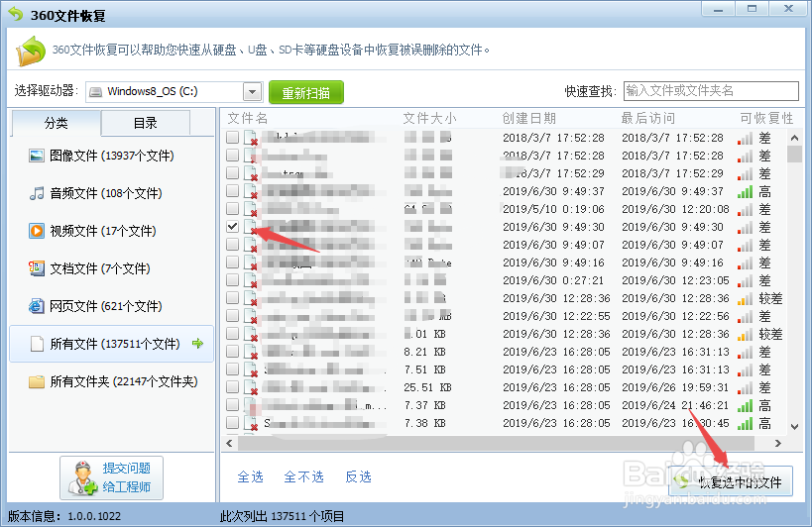Select 网页文件 (621个文件) category
The width and height of the screenshot is (812, 527).
pos(111,306)
